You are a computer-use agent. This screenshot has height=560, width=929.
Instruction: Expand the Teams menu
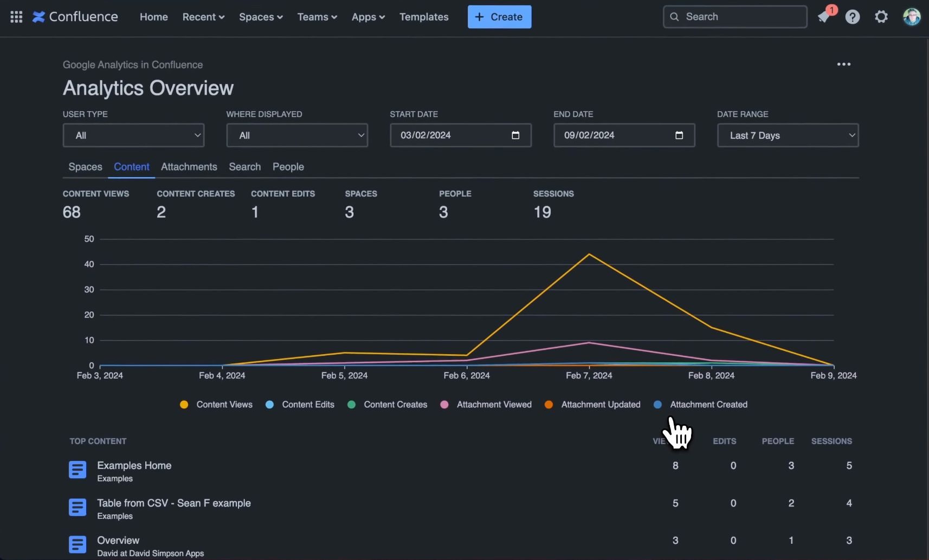click(317, 17)
